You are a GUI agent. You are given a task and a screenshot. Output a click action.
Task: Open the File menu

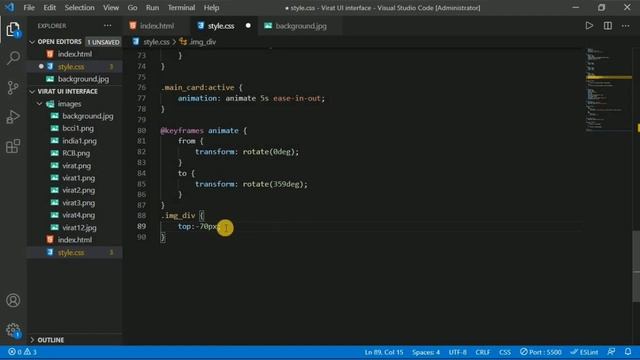point(29,7)
